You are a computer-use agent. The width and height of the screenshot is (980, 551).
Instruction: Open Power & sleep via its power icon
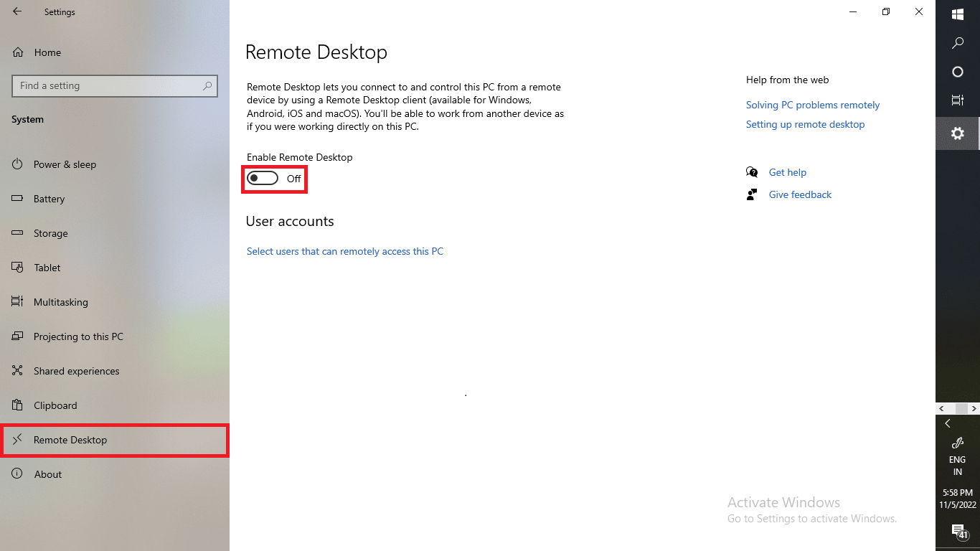16,164
